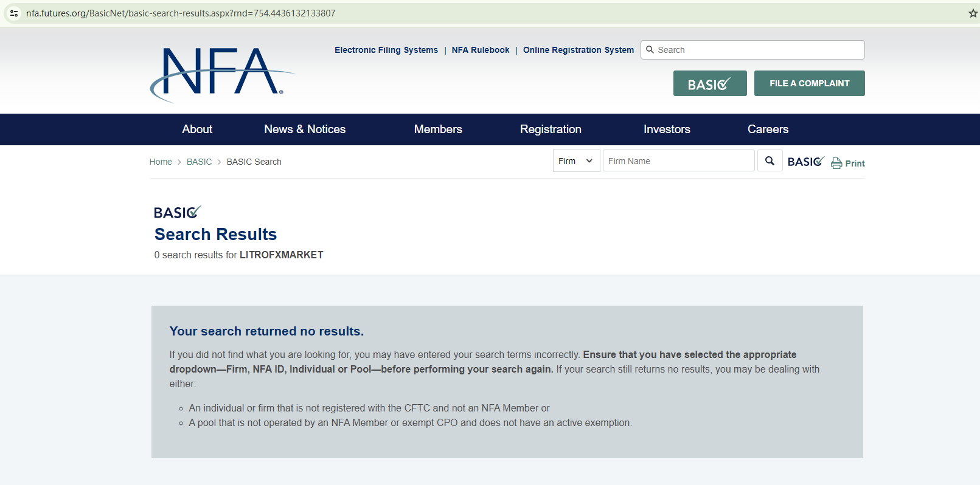Click the printer Print icon

point(837,163)
